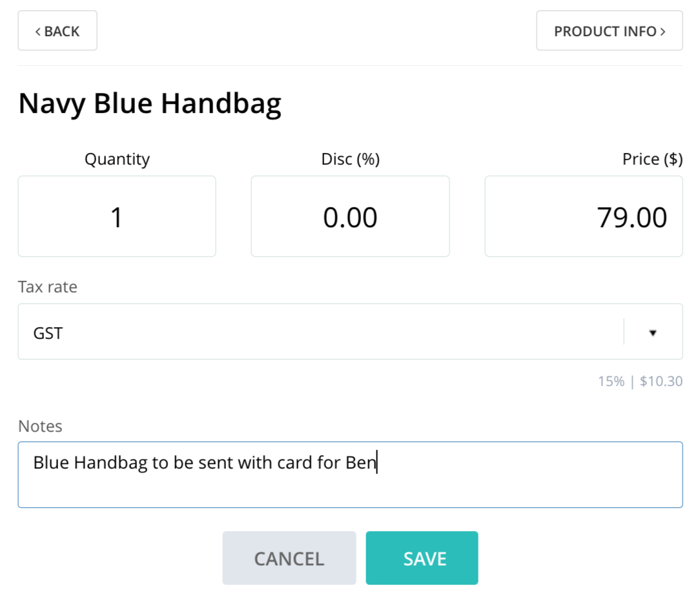Image resolution: width=700 pixels, height=595 pixels.
Task: Click the Tax rate label
Action: pyautogui.click(x=48, y=287)
